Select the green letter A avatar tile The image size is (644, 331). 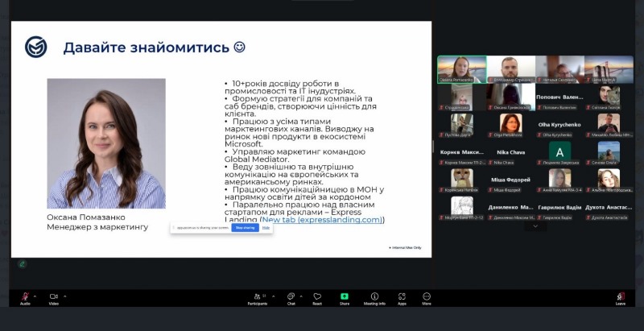coord(559,152)
